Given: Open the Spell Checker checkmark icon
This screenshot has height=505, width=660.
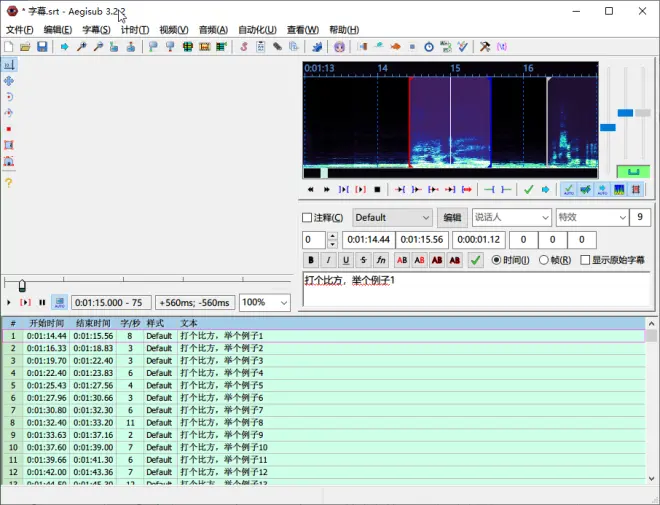Looking at the screenshot, I should pos(463,47).
